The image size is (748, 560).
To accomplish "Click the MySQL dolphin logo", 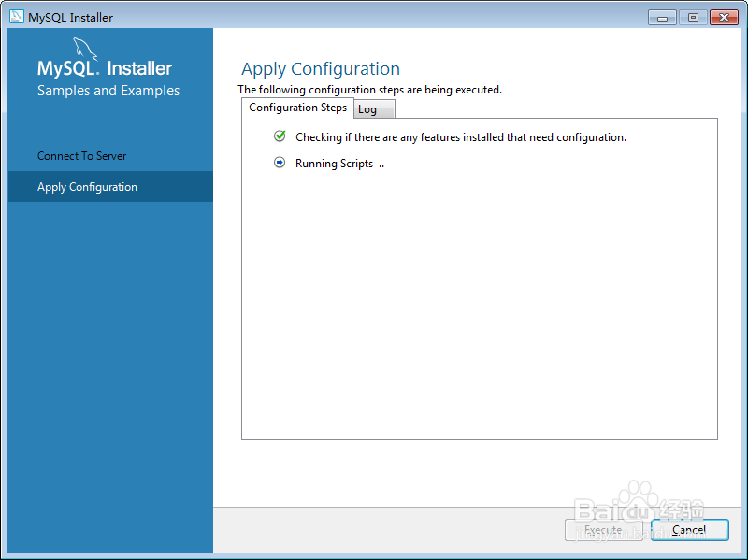I will (x=85, y=50).
